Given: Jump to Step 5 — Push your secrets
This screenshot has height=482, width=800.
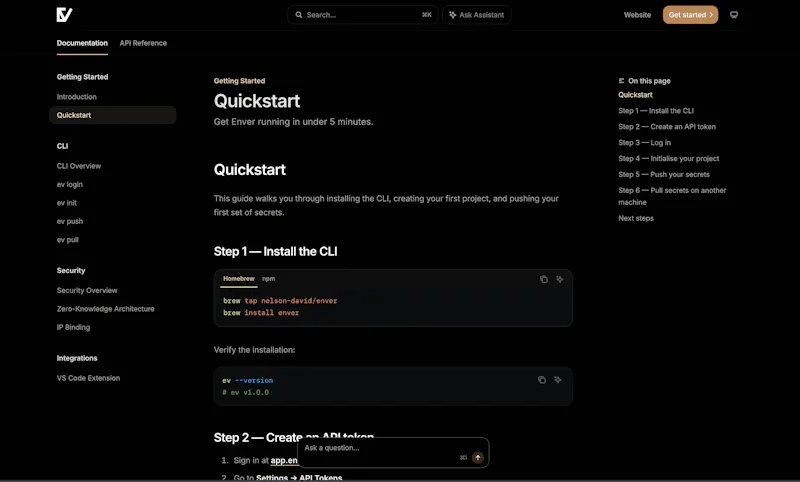Looking at the screenshot, I should [x=664, y=174].
